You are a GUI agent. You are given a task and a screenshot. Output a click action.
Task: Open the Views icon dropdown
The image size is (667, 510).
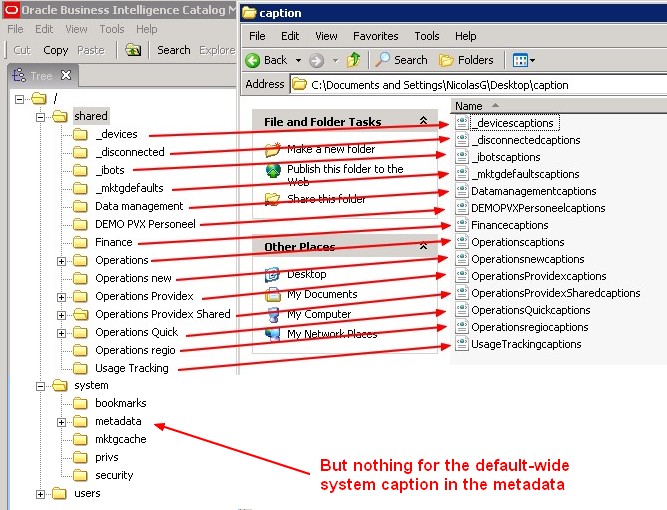click(524, 60)
